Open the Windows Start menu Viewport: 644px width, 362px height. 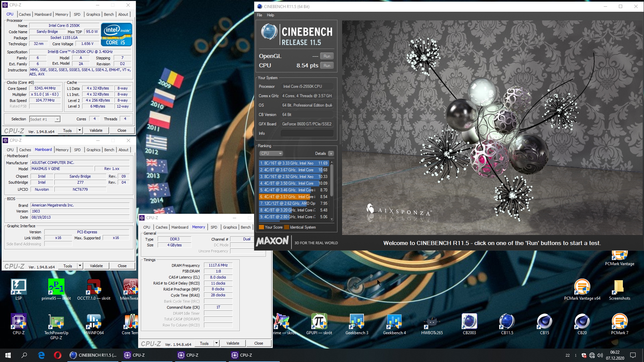pyautogui.click(x=8, y=355)
